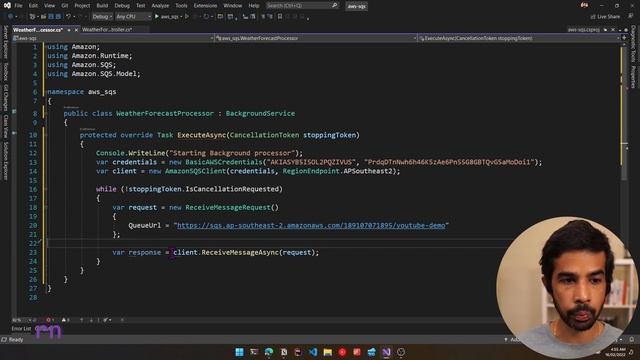Open the View menu
This screenshot has width=640, height=360.
[49, 6]
